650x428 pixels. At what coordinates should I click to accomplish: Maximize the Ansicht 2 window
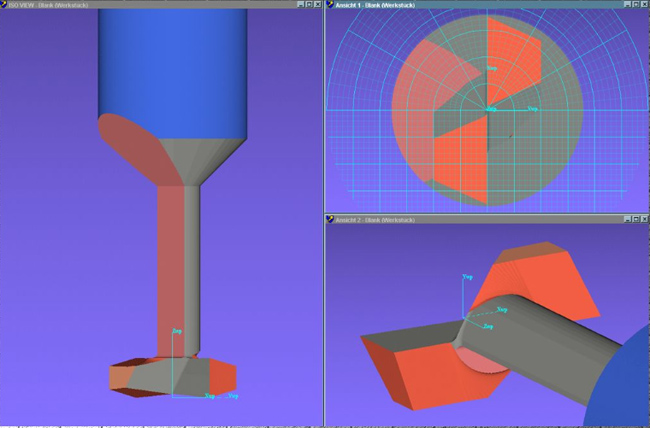pyautogui.click(x=634, y=219)
